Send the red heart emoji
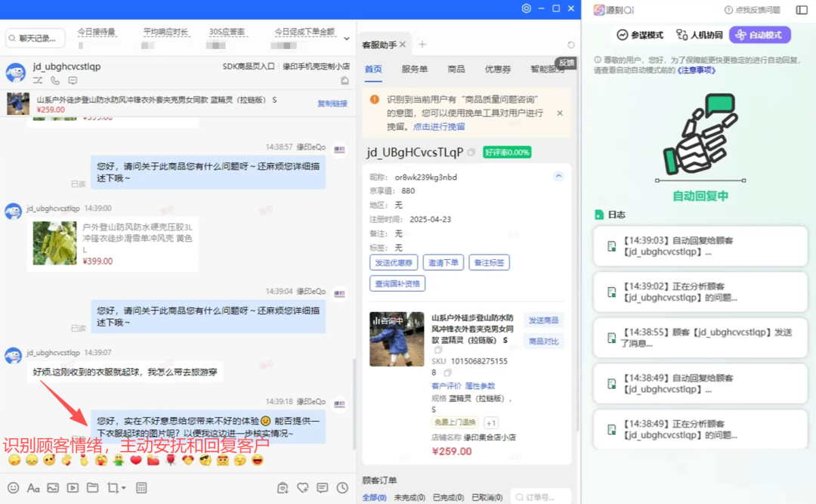 tap(136, 460)
